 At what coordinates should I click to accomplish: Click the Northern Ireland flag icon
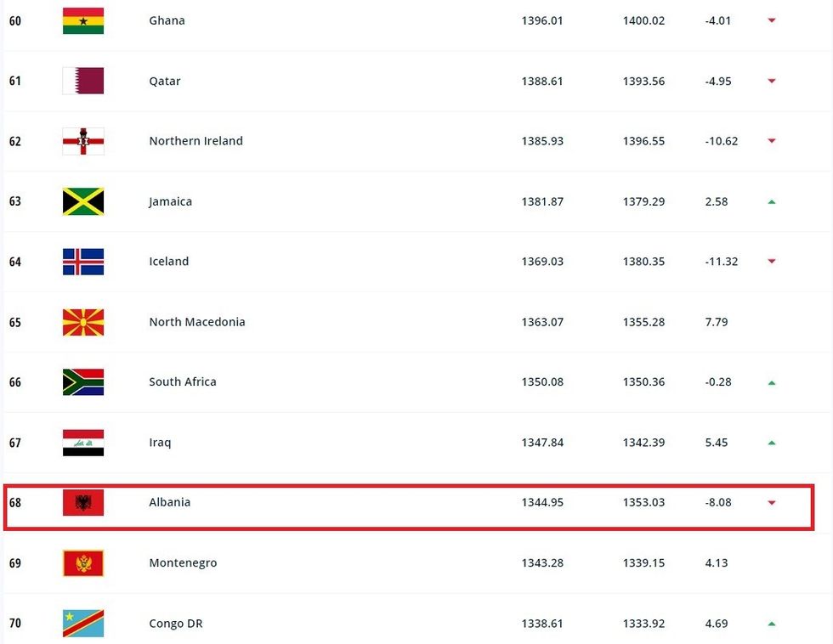83,141
